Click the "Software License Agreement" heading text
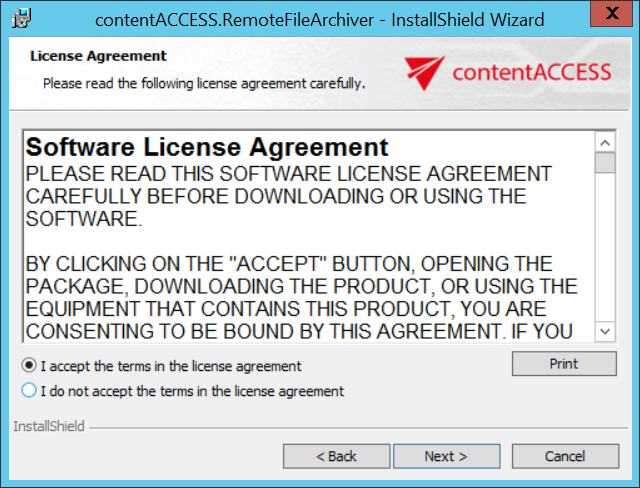Screen dimensions: 640x488 pos(207,147)
